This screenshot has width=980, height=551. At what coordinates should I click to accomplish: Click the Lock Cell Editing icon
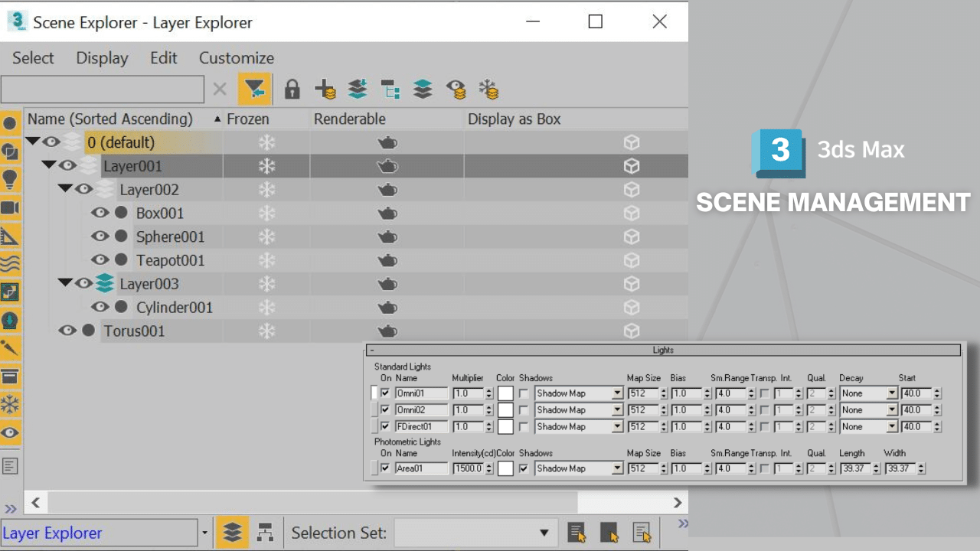tap(294, 90)
